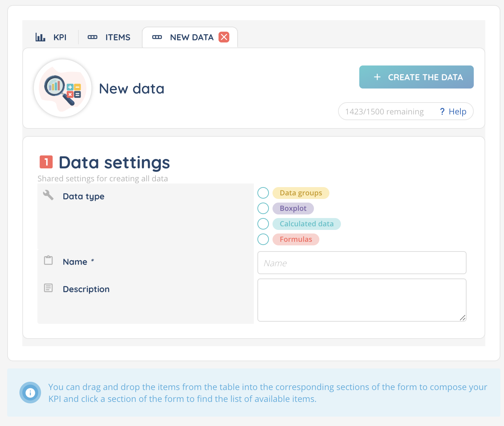504x426 pixels.
Task: Click the wrench icon beside Data type
Action: pyautogui.click(x=48, y=195)
